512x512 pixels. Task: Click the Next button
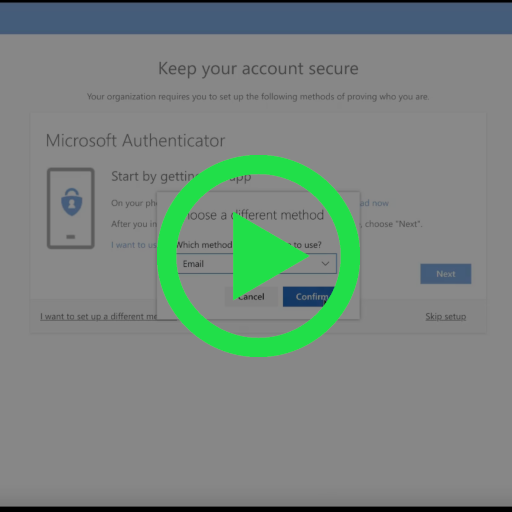[x=446, y=274]
